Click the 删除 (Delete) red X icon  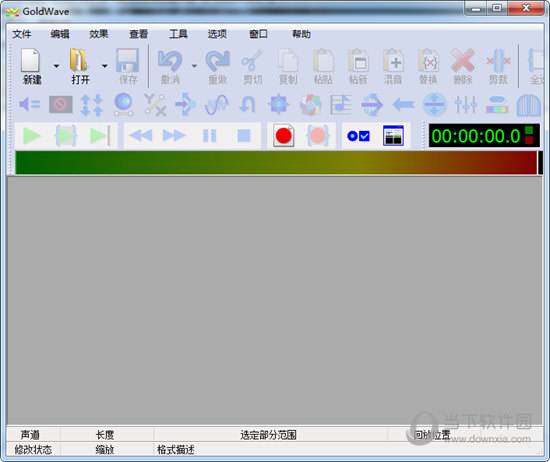click(x=463, y=60)
